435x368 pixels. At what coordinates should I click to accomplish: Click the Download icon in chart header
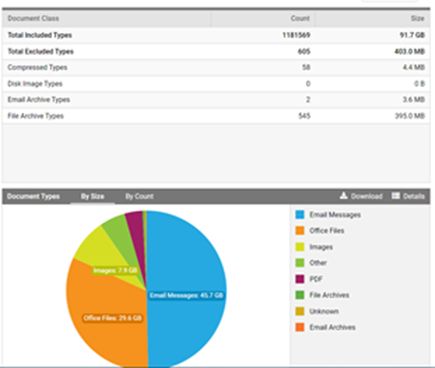pos(344,196)
